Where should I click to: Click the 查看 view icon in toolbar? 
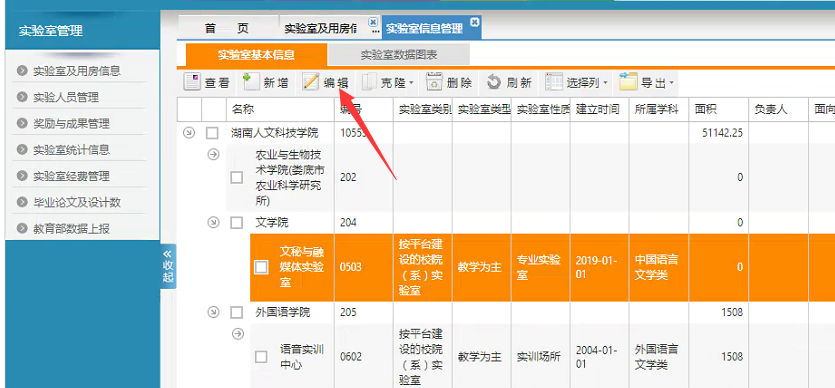(192, 82)
